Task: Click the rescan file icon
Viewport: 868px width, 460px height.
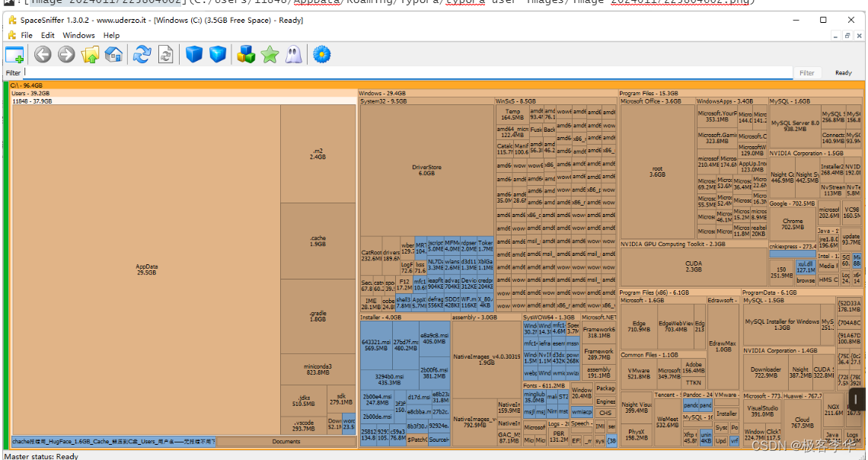Action: [165, 54]
